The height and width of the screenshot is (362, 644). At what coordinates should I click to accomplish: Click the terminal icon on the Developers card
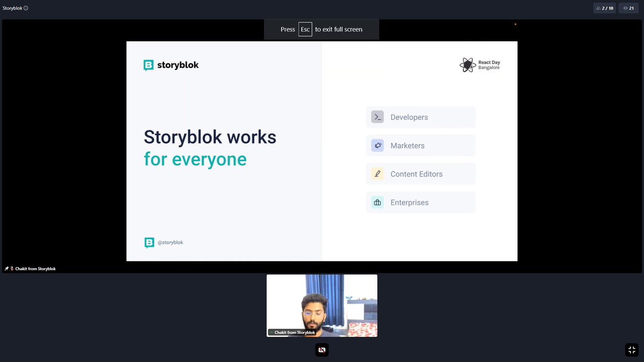point(377,117)
